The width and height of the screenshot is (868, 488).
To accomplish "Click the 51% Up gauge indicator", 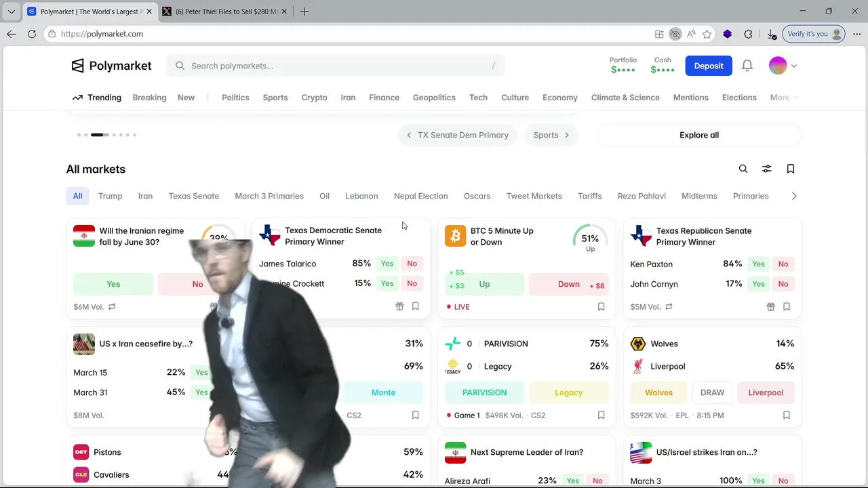I will [590, 240].
